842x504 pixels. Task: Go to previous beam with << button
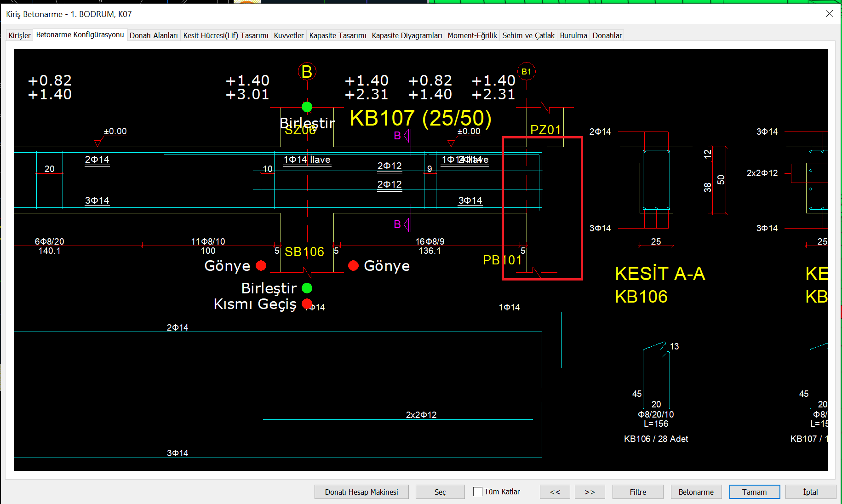[x=555, y=492]
